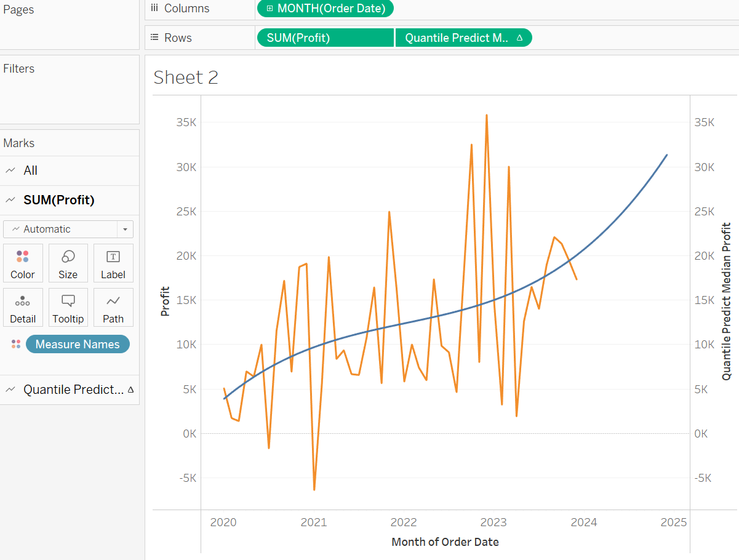Screen dimensions: 739x560
Task: Click the Sheet 2 title
Action: 186,78
